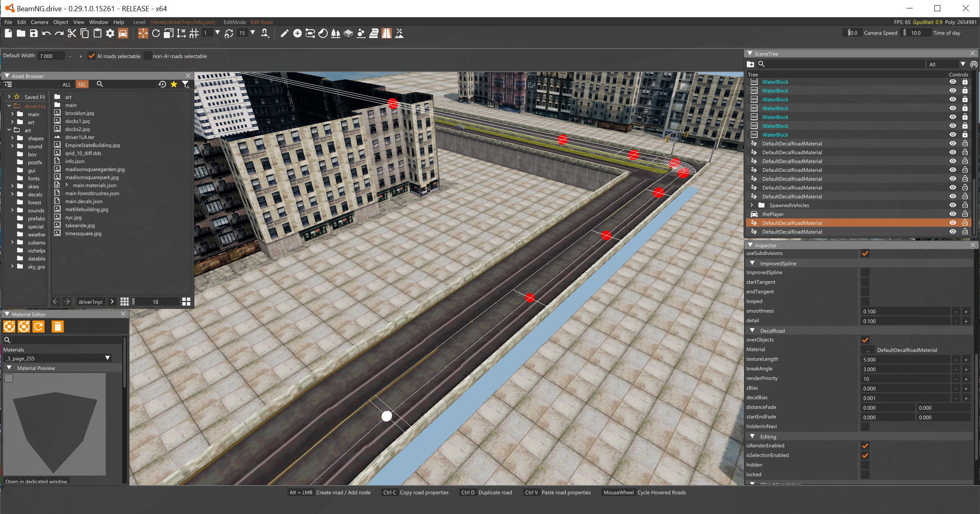Click new material icon in Material Editor

[9, 327]
